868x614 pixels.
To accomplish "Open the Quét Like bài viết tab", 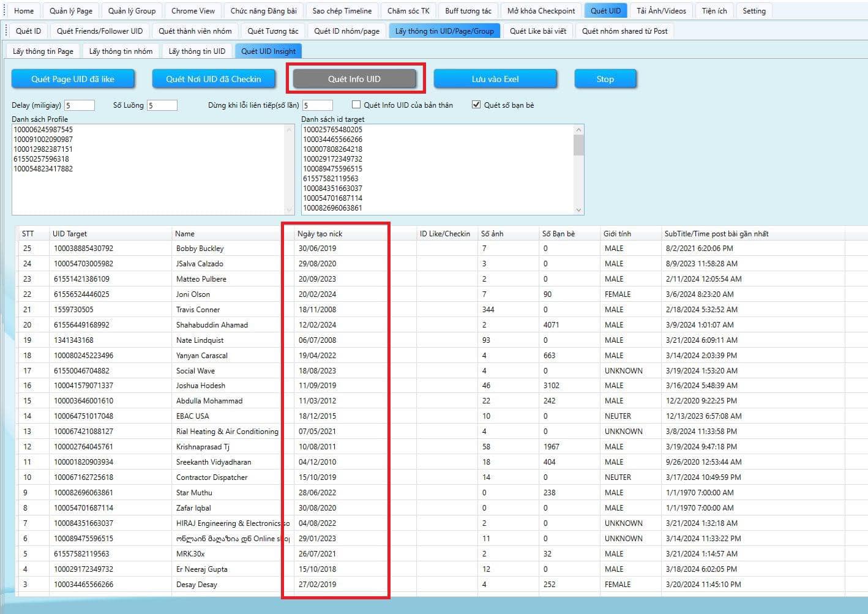I will pyautogui.click(x=537, y=31).
